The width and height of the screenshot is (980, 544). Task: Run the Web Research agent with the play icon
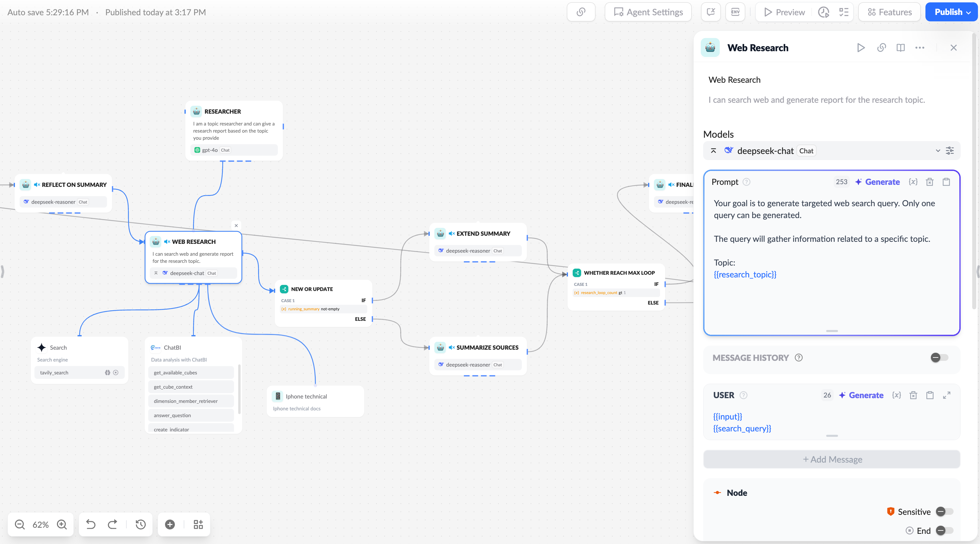coord(861,47)
